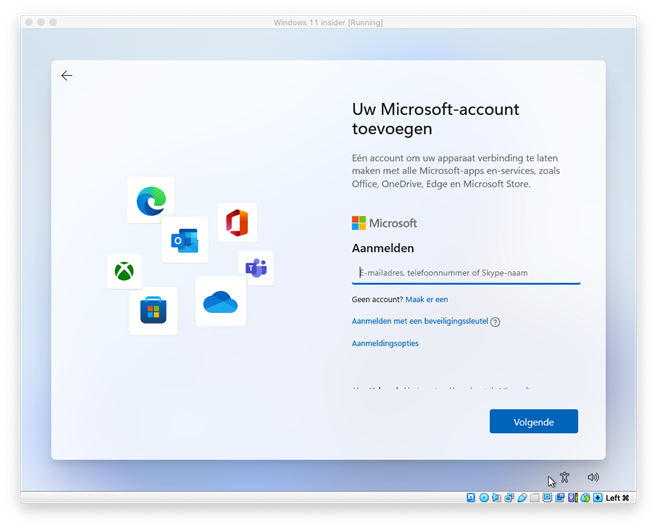Click the VirtualBox keyboard capture arrow icon

tap(598, 498)
